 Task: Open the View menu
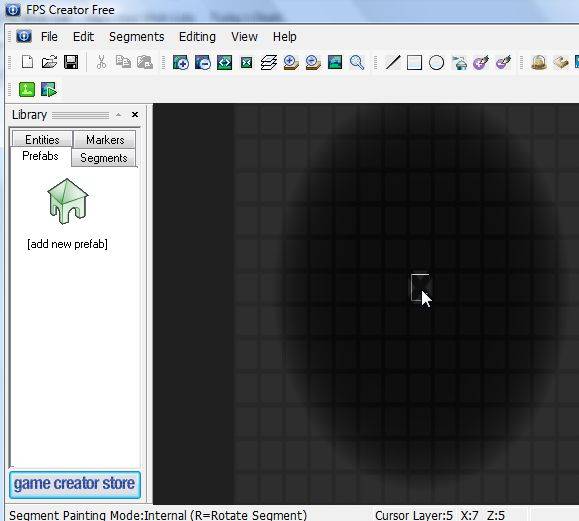[x=244, y=37]
